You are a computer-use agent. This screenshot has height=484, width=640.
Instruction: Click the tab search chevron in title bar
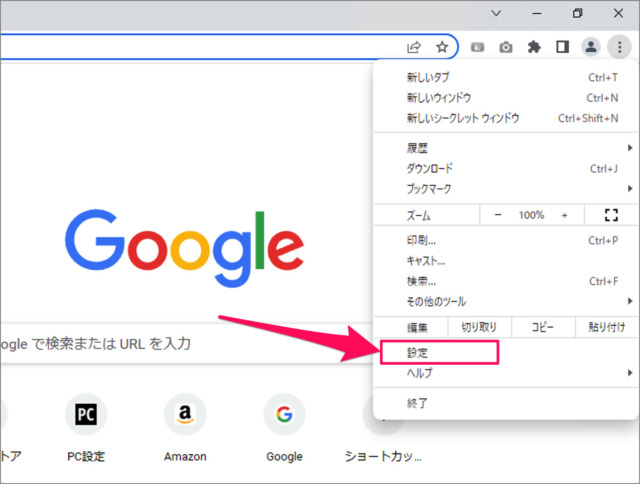pyautogui.click(x=496, y=13)
